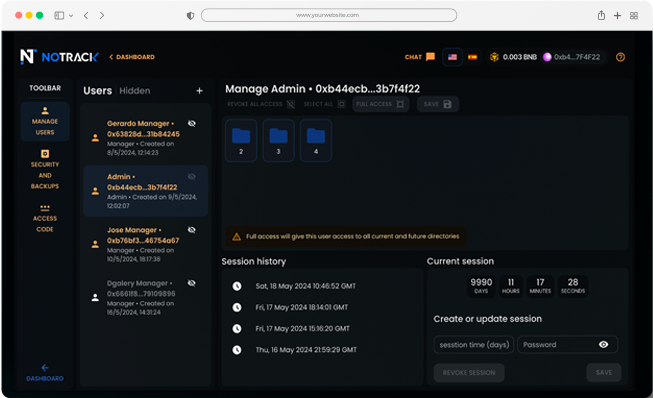Open folder 2
The width and height of the screenshot is (653, 398).
[x=241, y=140]
